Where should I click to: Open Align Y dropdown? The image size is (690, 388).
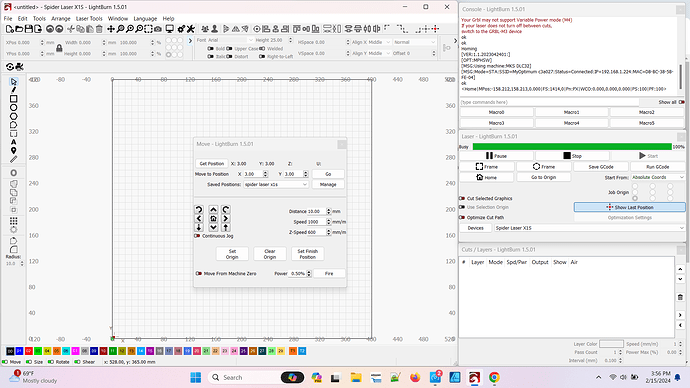click(379, 53)
